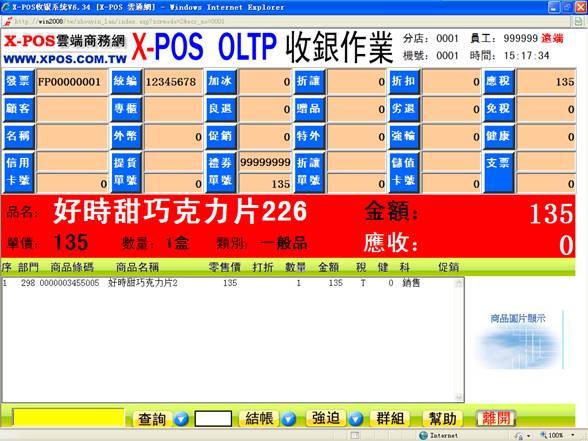Screen dimensions: 588x441
Task: Click the blue 信用卡號 credit card button
Action: pyautogui.click(x=19, y=172)
